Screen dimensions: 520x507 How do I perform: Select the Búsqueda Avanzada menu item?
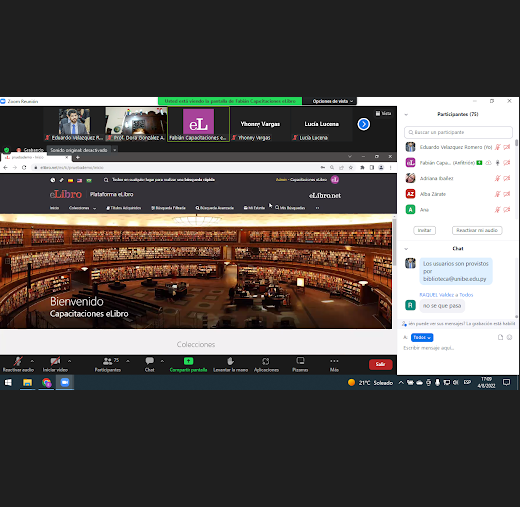(214, 208)
